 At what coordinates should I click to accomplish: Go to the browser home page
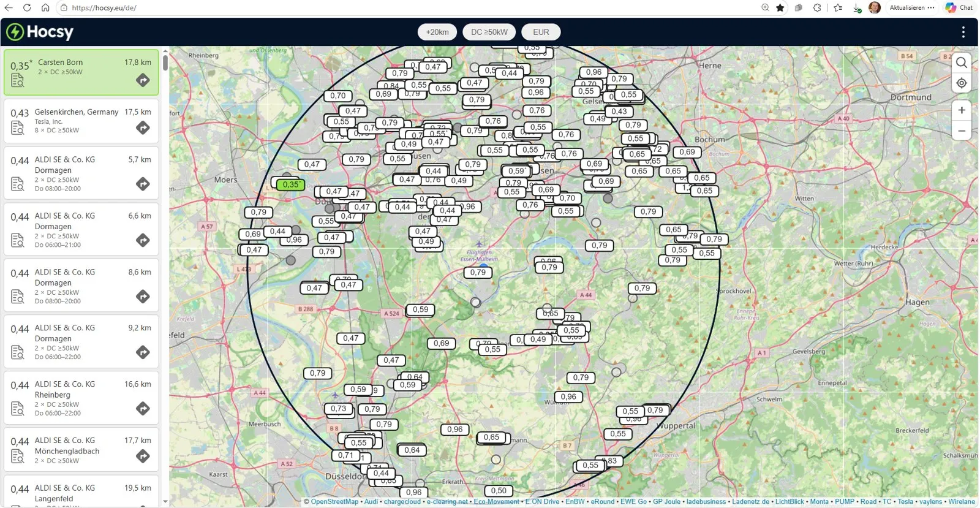[45, 8]
